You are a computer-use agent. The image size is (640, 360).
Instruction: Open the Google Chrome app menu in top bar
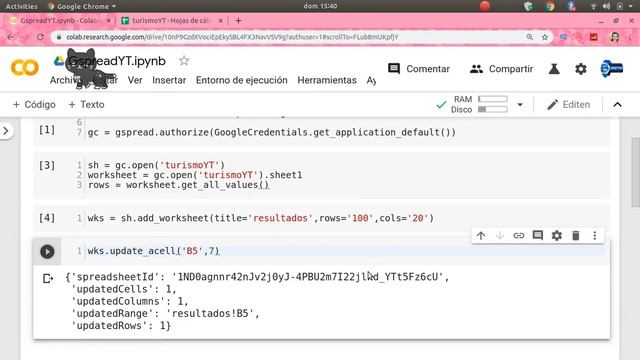82,6
